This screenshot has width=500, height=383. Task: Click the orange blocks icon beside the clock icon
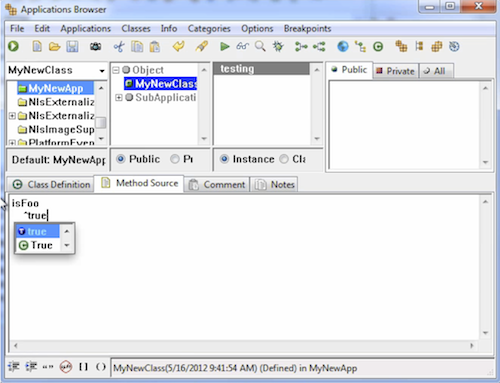tap(437, 47)
